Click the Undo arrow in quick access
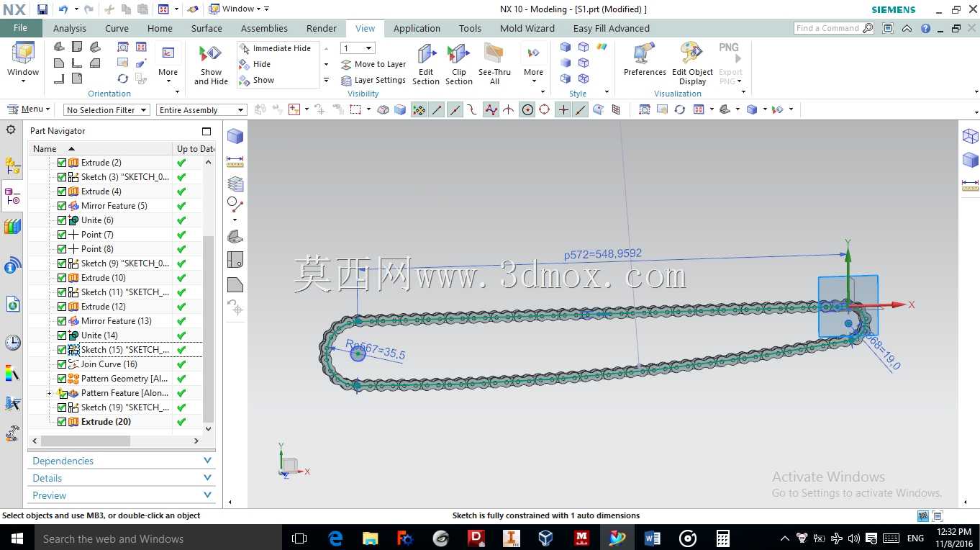This screenshot has height=550, width=980. (x=63, y=9)
